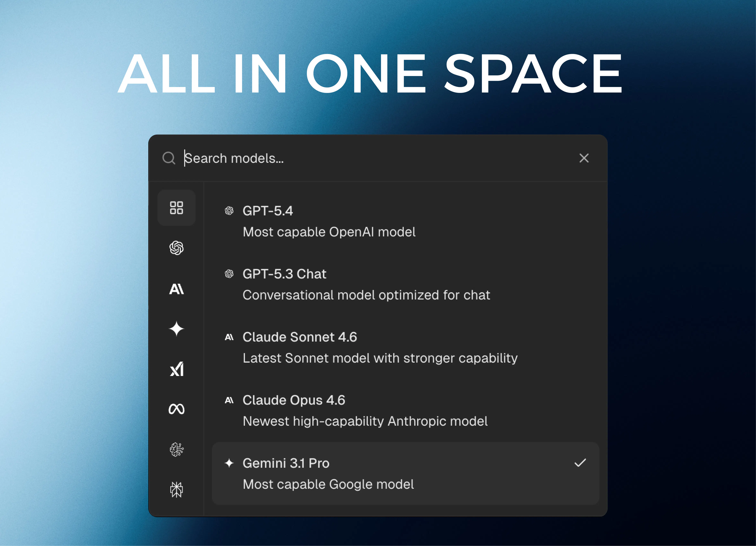Click the OpenAI logo beside GPT-5.3 Chat

(229, 274)
